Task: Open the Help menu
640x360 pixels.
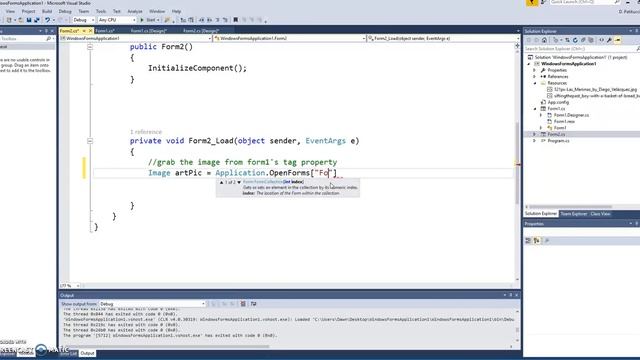Action: [x=176, y=11]
